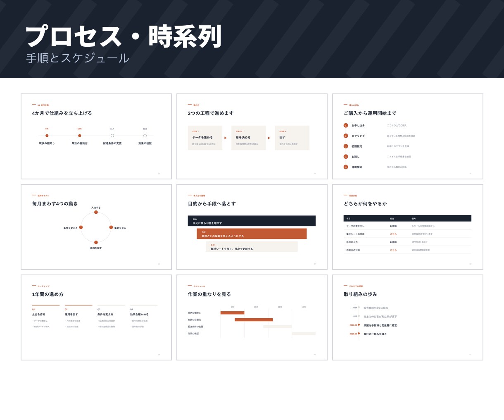Image resolution: width=504 pixels, height=420 pixels.
Task: Click numbered circle 2 beside 'ヒアリング'
Action: (x=346, y=136)
